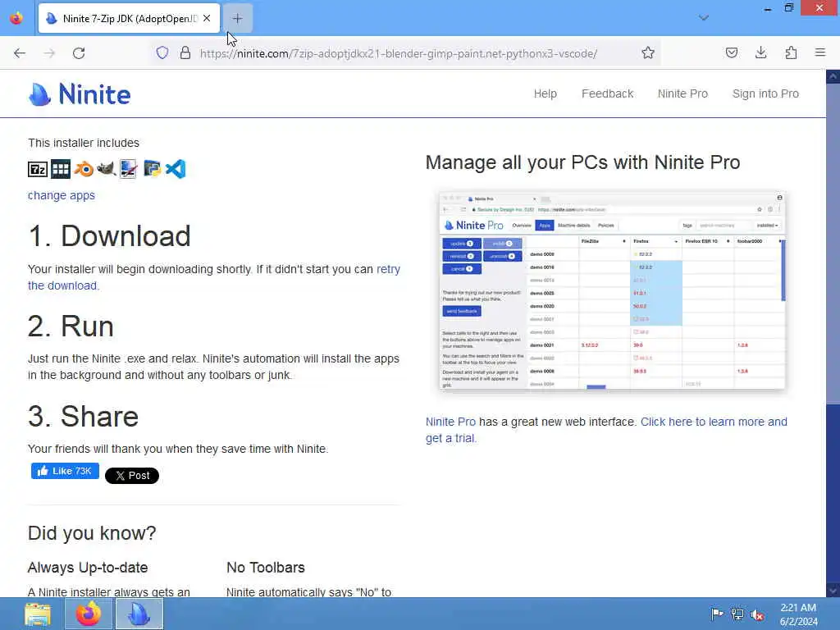Screen dimensions: 840x630
Task: Go back with the browser back arrow
Action: pos(20,53)
